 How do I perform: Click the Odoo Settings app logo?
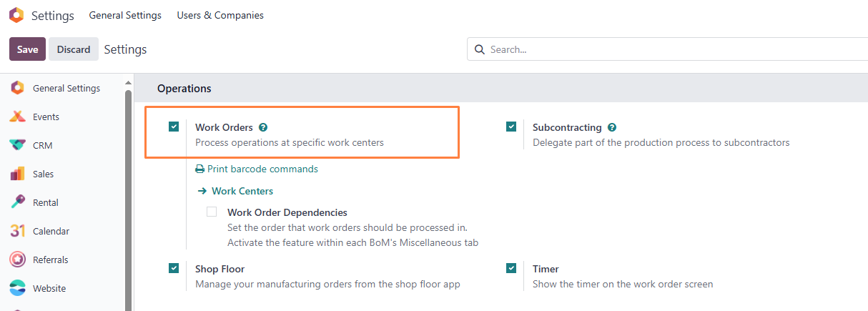(16, 15)
